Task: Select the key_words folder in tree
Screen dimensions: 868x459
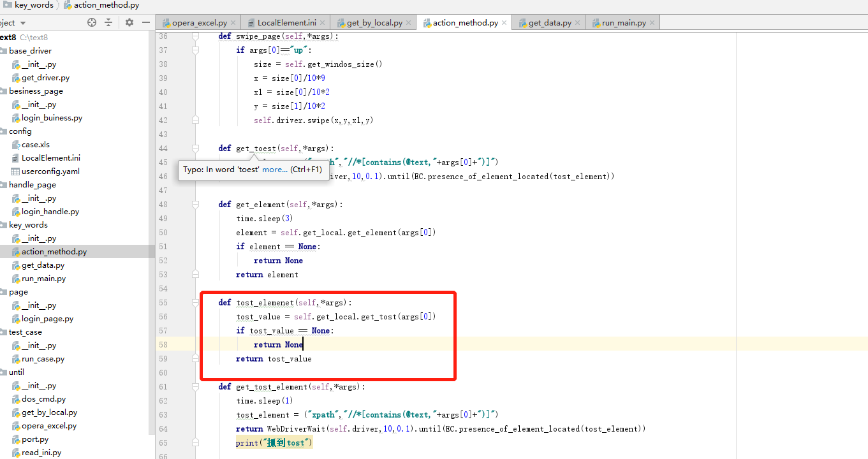Action: tap(28, 224)
